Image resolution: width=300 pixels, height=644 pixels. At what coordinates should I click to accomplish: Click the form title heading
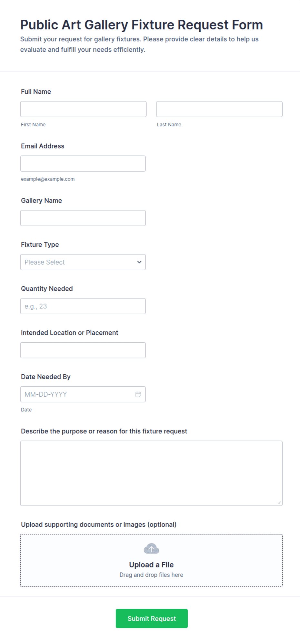141,25
